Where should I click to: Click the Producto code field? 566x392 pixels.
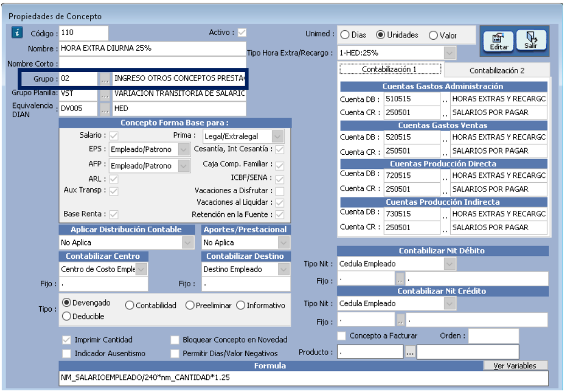370,352
